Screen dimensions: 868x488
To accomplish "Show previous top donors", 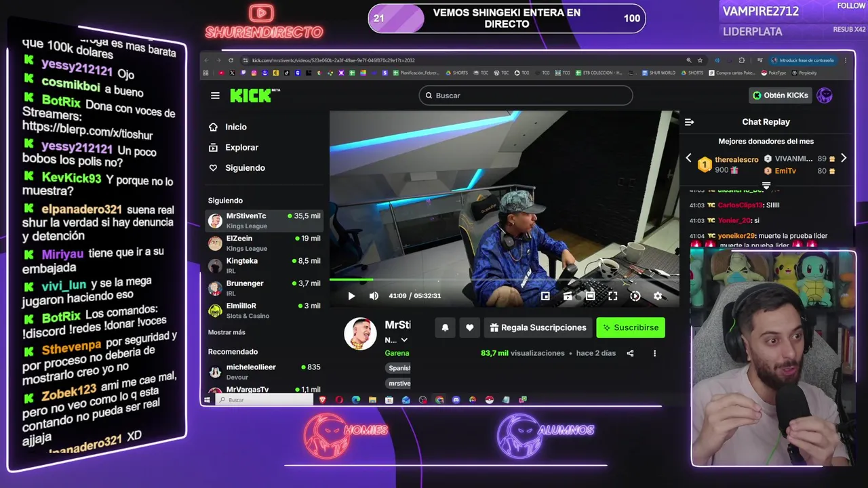I will [688, 158].
